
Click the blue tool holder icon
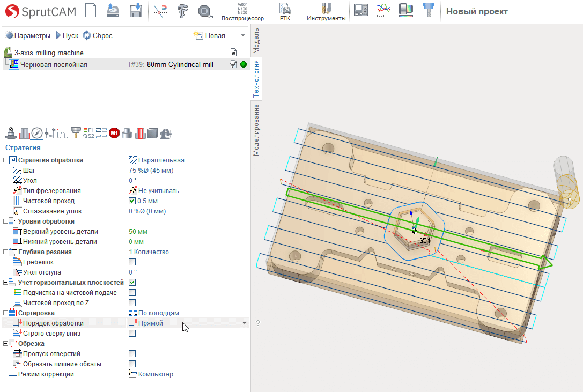pos(429,10)
